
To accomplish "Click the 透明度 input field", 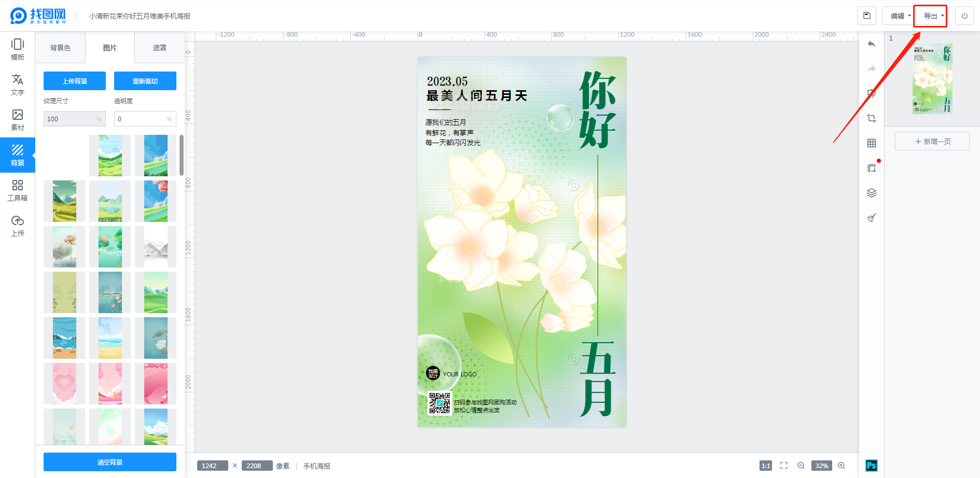I will pyautogui.click(x=140, y=119).
